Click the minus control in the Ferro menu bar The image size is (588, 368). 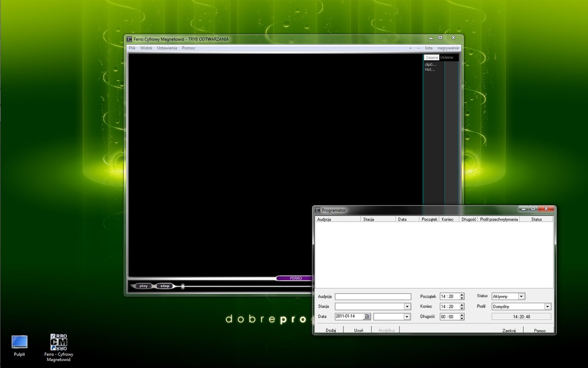tap(418, 48)
